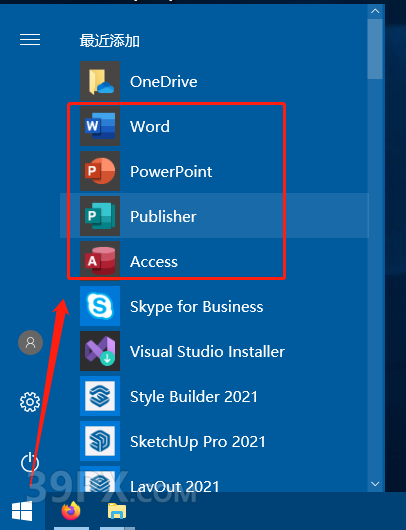
Task: Open Visual Studio Installer icon
Action: pyautogui.click(x=100, y=351)
